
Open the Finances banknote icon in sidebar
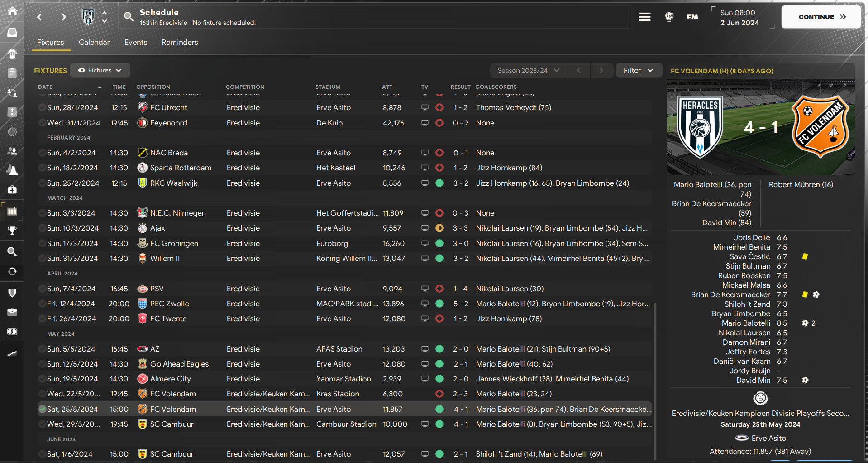tap(12, 332)
